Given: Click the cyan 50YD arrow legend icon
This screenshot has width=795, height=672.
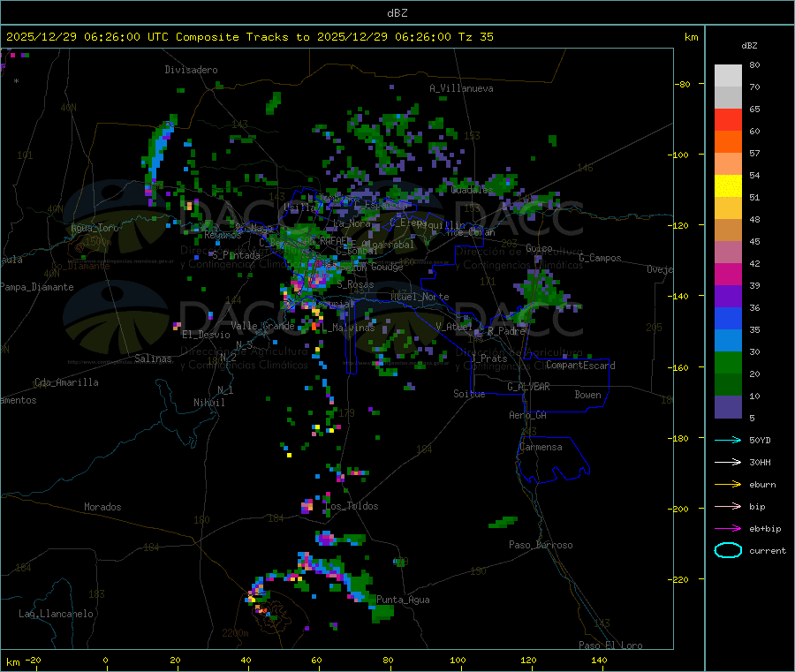Looking at the screenshot, I should pyautogui.click(x=728, y=440).
